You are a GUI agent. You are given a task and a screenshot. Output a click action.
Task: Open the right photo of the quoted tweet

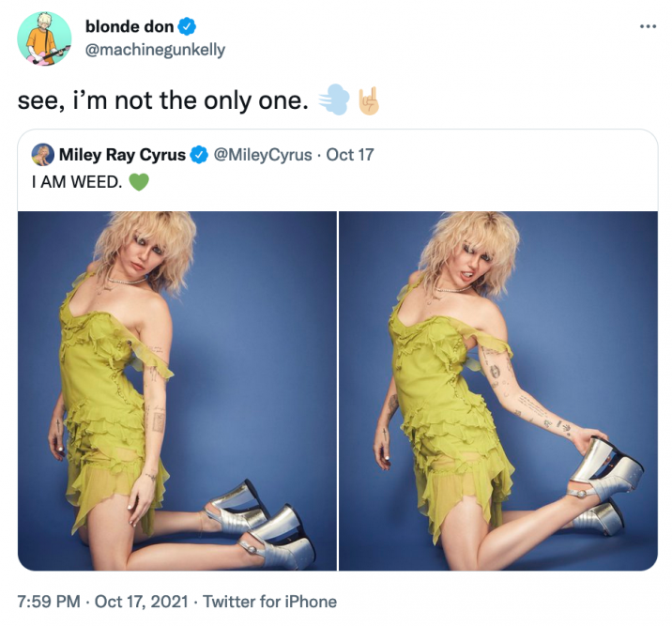click(x=497, y=390)
